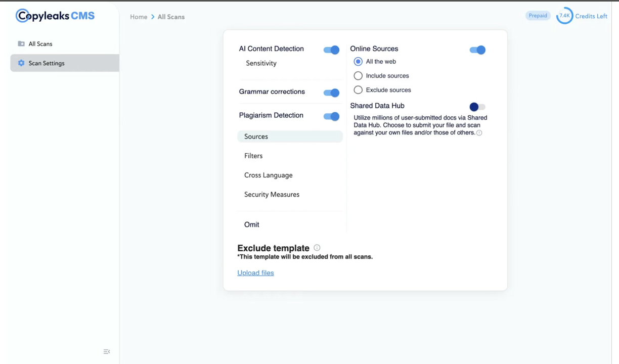Click the Shared Data Hub info icon
619x364 pixels.
(479, 133)
